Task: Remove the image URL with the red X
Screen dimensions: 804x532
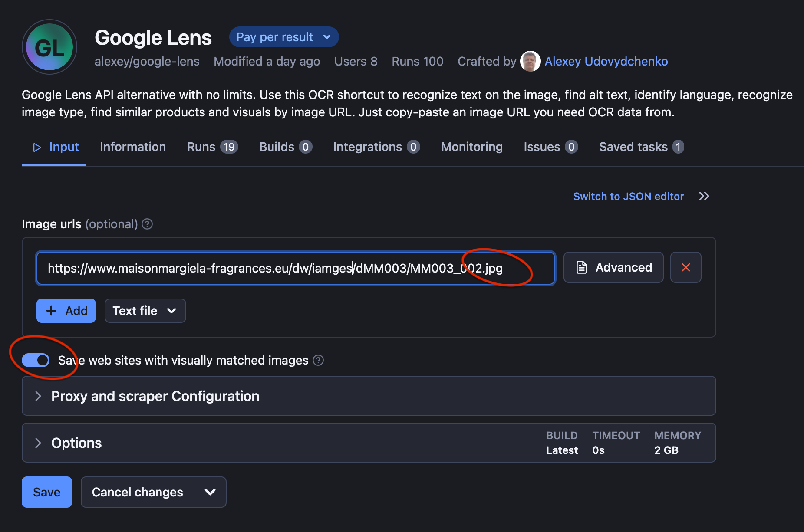Action: tap(686, 267)
